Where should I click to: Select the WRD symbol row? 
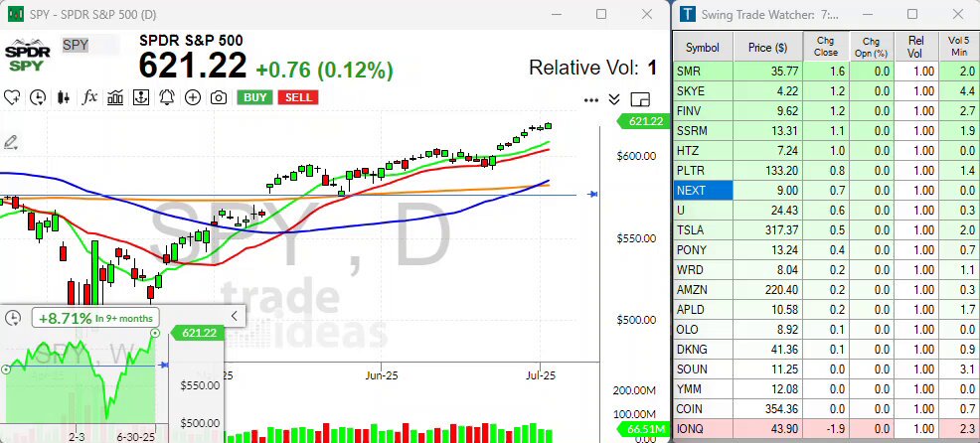point(703,270)
